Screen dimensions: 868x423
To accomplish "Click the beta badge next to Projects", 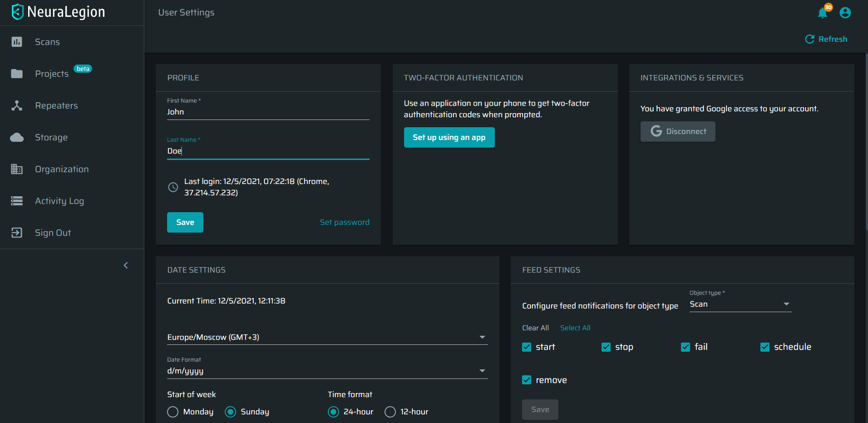I will [x=83, y=69].
